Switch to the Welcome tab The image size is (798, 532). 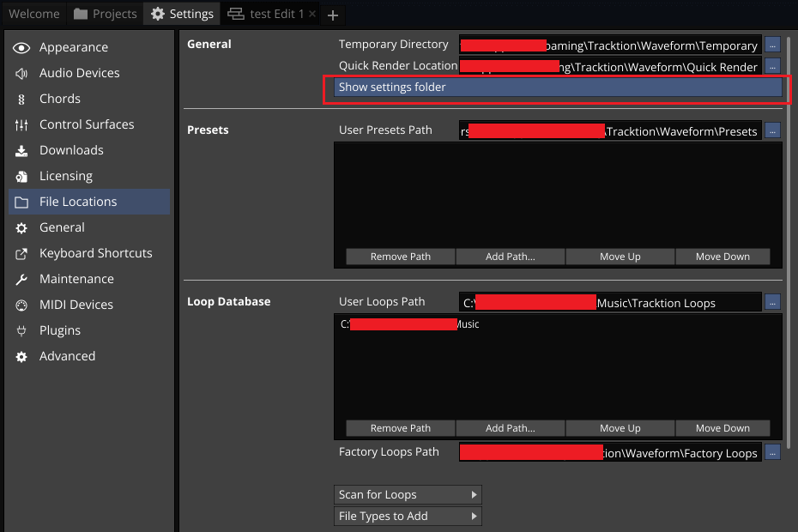[x=34, y=14]
